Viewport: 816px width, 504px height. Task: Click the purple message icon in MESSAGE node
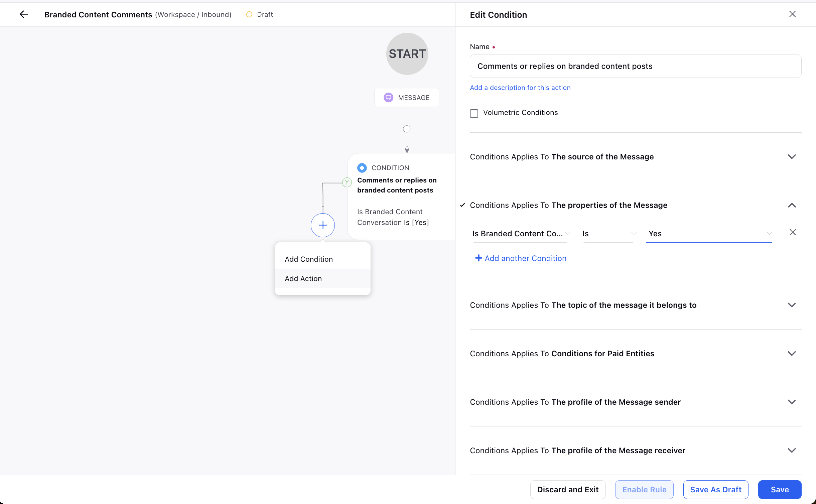tap(388, 98)
